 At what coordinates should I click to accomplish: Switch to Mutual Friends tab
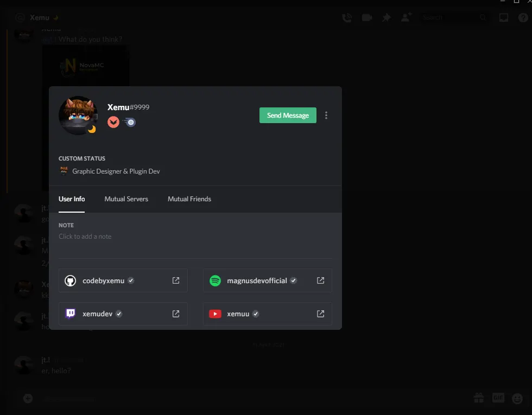click(189, 199)
